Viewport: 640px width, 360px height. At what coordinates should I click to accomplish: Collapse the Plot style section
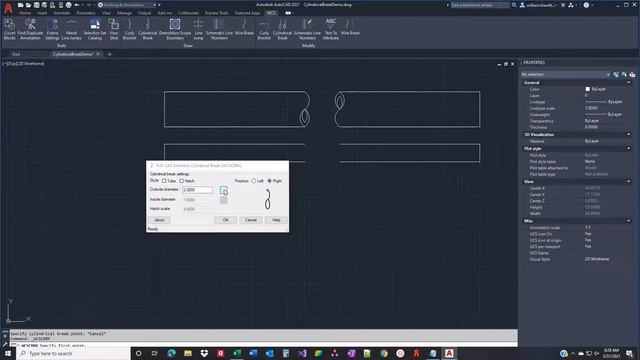tap(629, 149)
